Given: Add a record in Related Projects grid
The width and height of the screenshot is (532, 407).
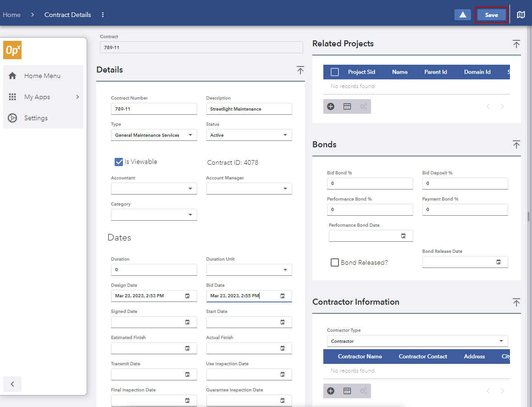Looking at the screenshot, I should pos(331,106).
